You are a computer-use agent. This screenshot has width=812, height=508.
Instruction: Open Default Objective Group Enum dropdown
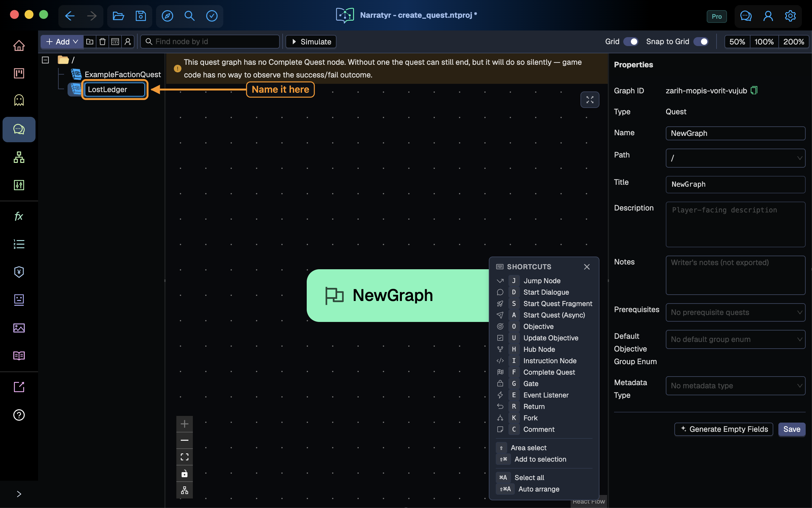[735, 339]
